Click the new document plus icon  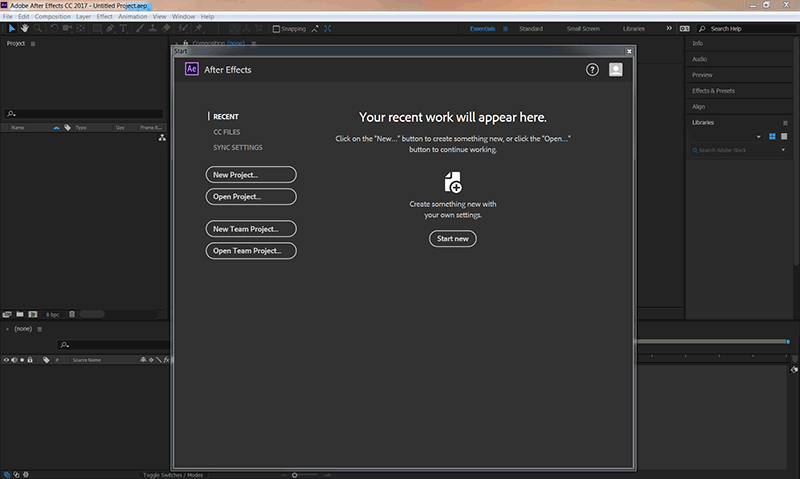pos(452,182)
